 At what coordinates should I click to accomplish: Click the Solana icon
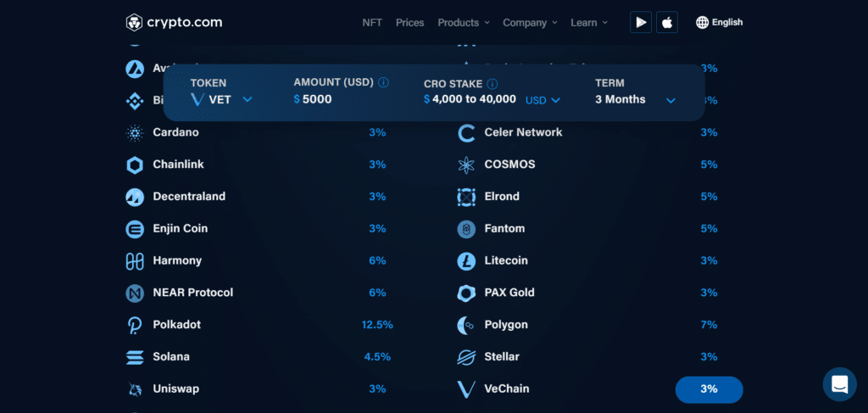135,357
